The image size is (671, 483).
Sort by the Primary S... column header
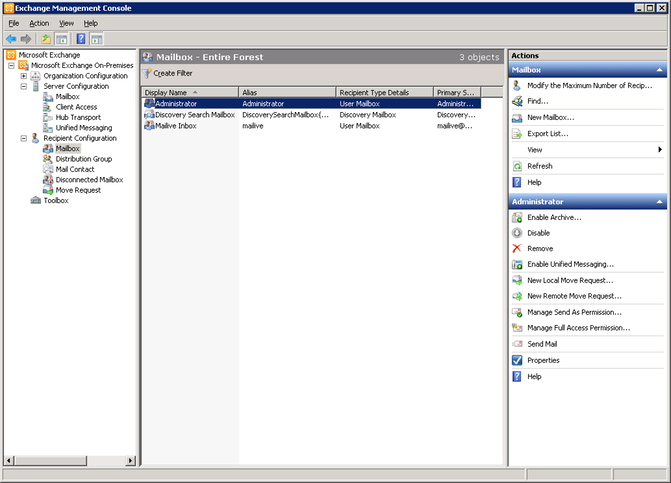click(457, 92)
